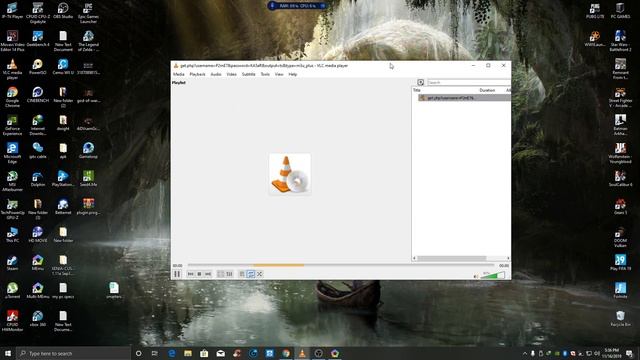Select the Dolphin desktop icon
Viewport: 640px width, 360px height.
[38, 179]
